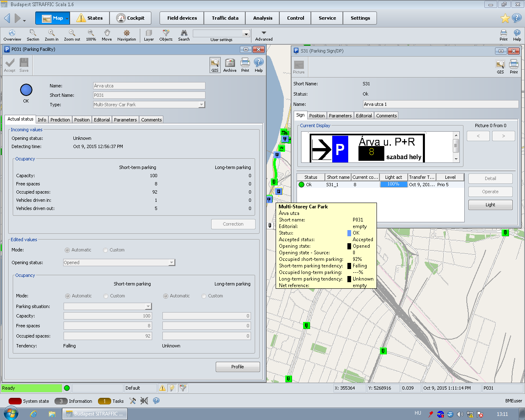Image resolution: width=525 pixels, height=420 pixels.
Task: Open navigation history dropdown arrow
Action: [24, 21]
